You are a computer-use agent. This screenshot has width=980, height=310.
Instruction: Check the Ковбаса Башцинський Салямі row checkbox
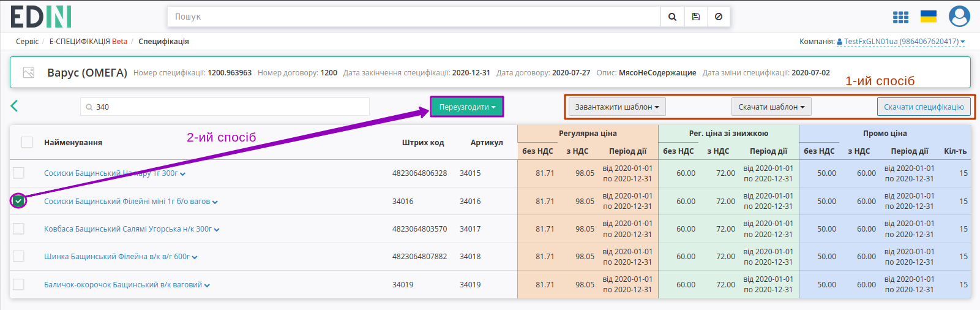tap(18, 229)
